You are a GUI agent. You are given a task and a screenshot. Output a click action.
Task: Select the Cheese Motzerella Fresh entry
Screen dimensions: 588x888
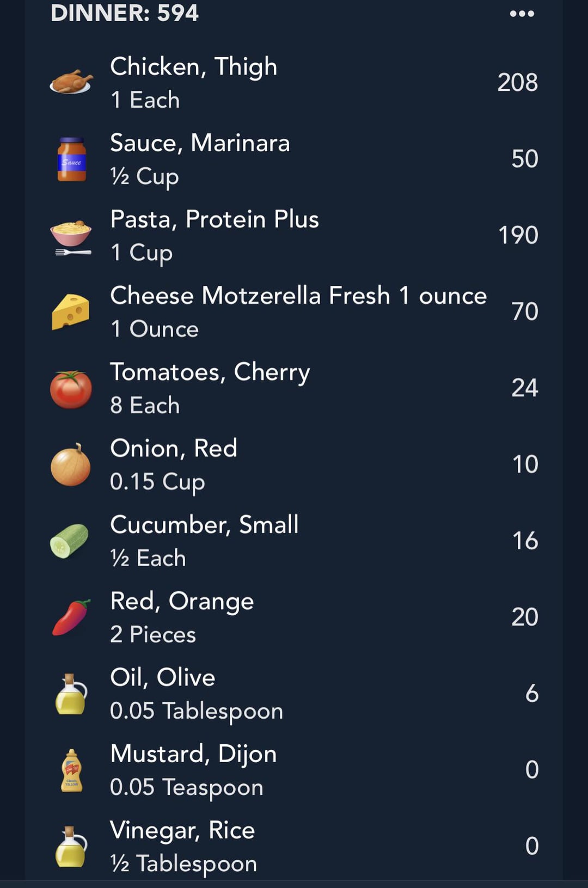pyautogui.click(x=294, y=311)
